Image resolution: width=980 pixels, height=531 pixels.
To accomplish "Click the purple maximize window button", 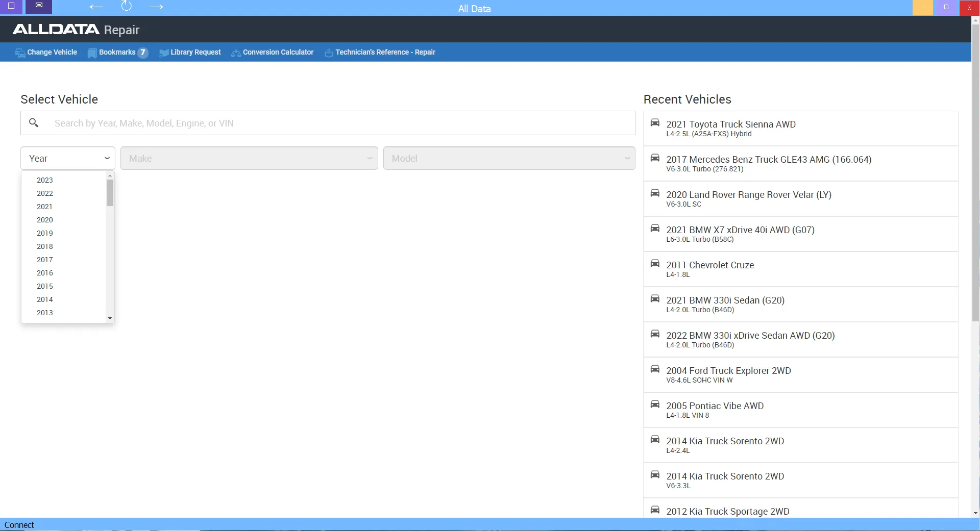I will pos(946,7).
